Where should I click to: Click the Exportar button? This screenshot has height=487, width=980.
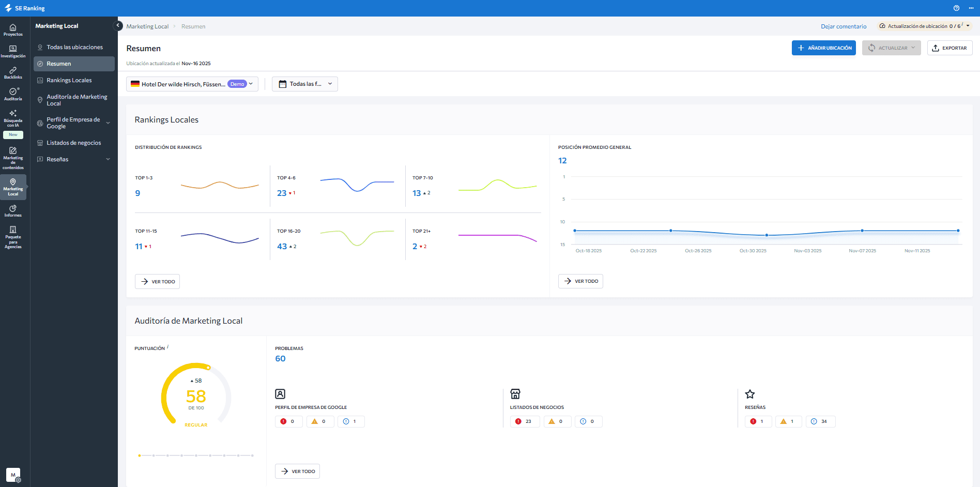click(x=950, y=48)
